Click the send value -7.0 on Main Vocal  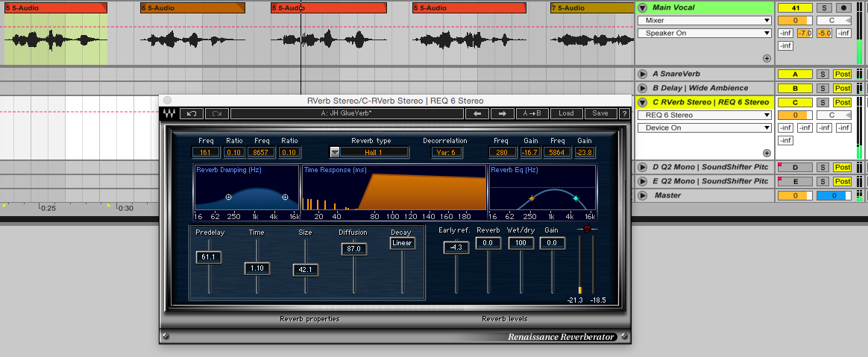click(x=805, y=34)
